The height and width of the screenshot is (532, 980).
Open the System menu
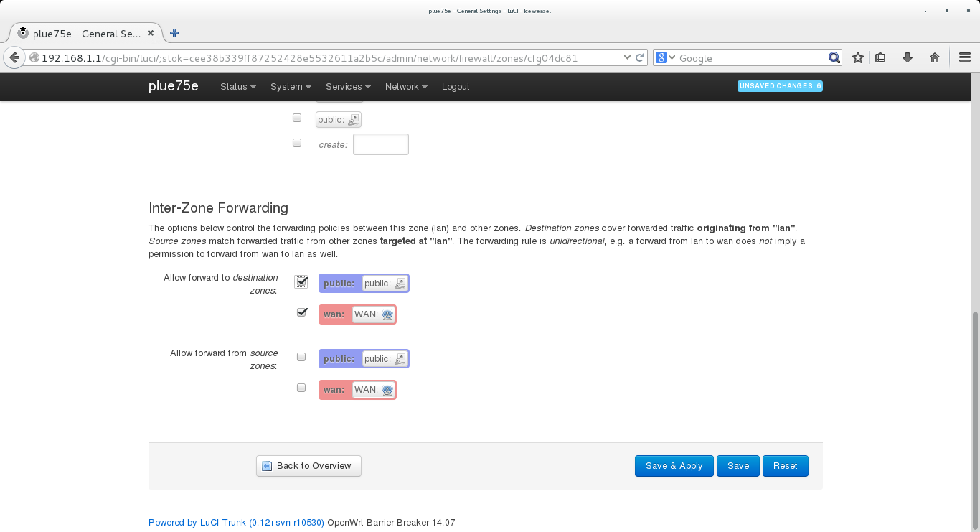coord(290,87)
